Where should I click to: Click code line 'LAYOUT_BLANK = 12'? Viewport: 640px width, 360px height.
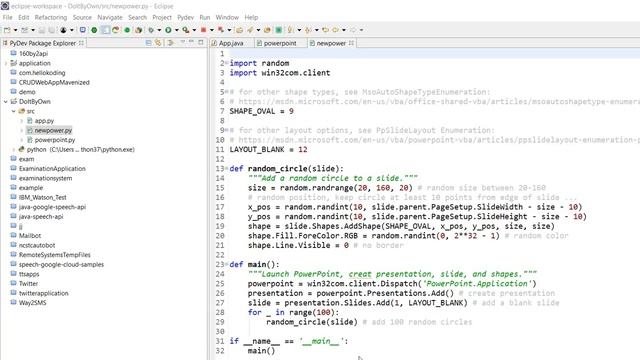tap(268, 149)
